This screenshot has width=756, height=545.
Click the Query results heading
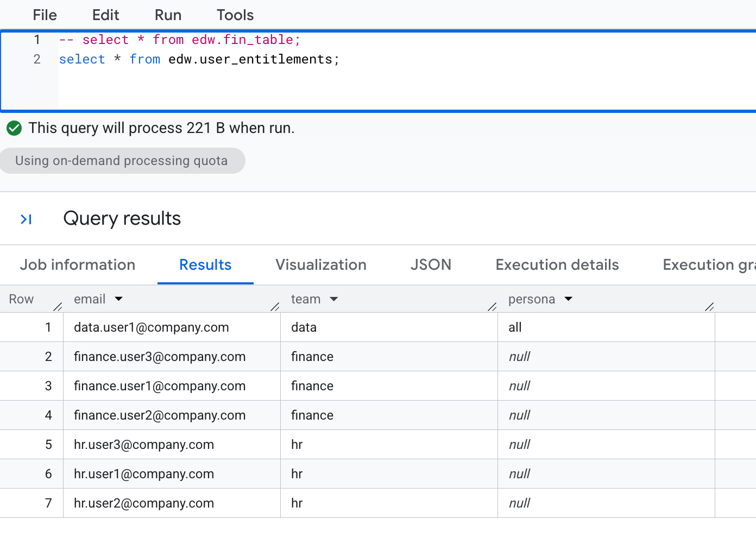(x=122, y=218)
